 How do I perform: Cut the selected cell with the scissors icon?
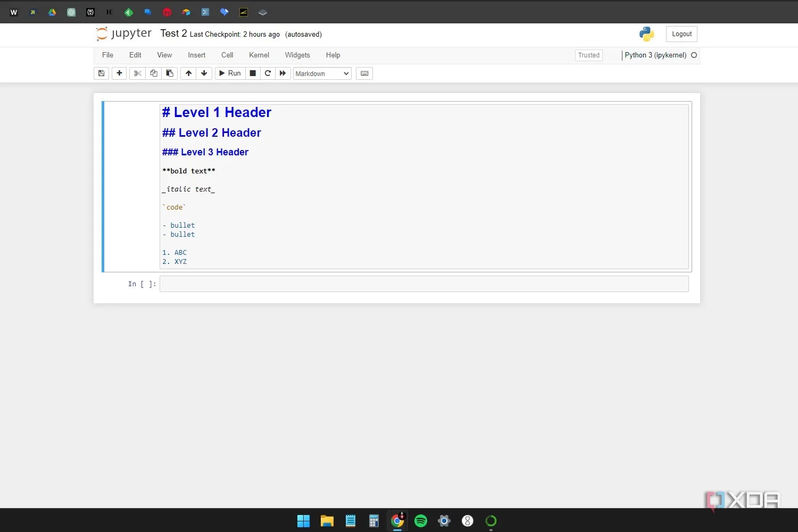(x=137, y=73)
